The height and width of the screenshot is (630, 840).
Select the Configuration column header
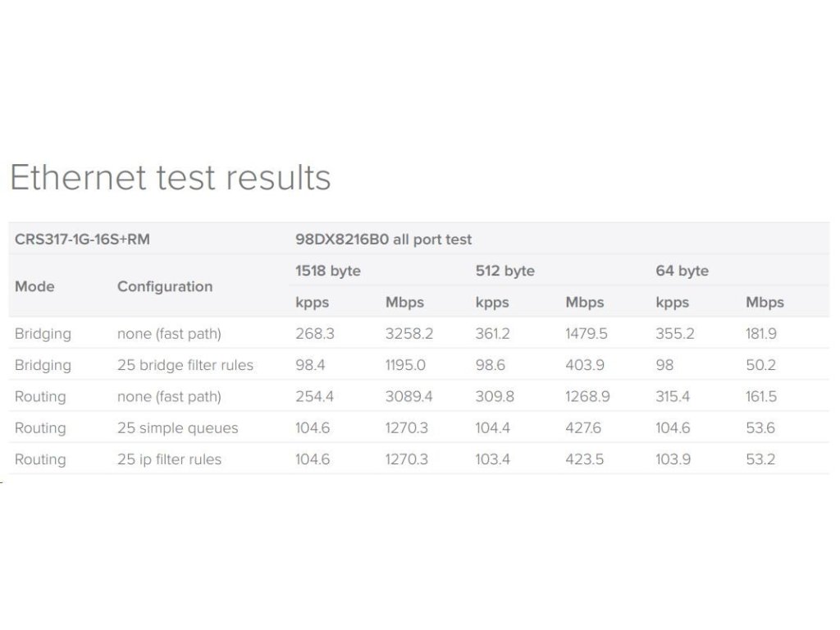click(x=165, y=286)
